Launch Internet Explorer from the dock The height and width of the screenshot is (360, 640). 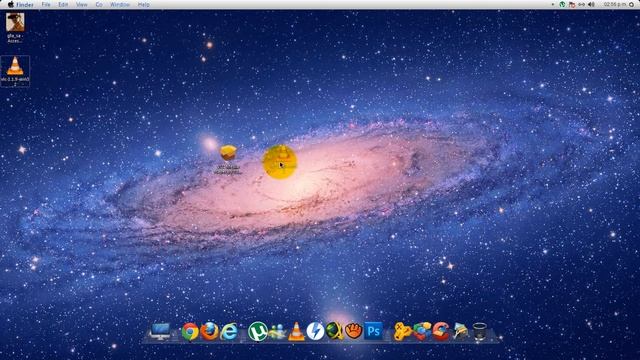pos(229,331)
